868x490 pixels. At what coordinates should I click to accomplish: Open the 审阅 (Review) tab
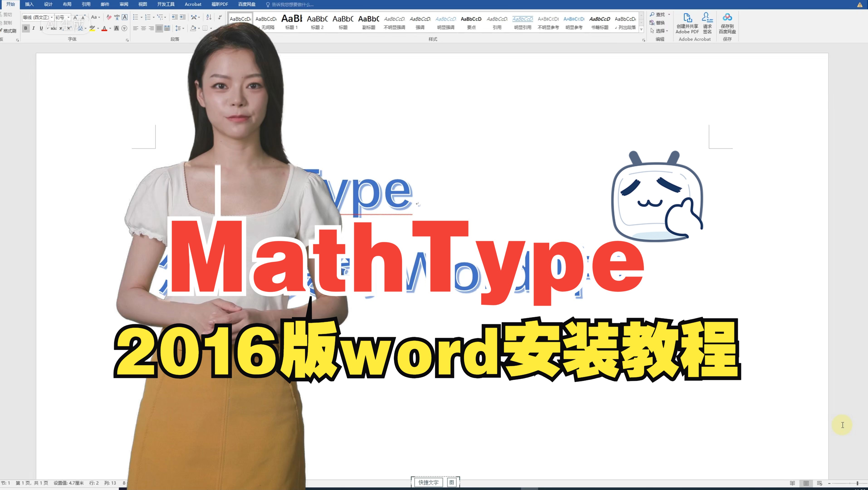(x=124, y=4)
